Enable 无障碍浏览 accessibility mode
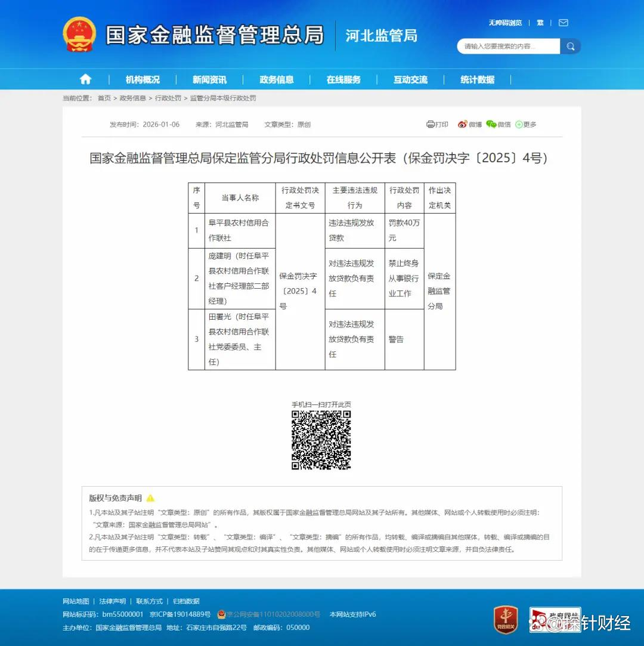This screenshot has width=644, height=646. [x=505, y=23]
